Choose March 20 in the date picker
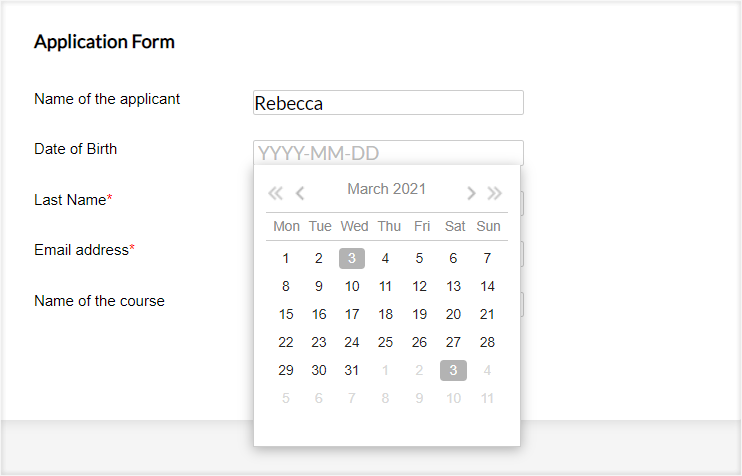The height and width of the screenshot is (476, 742). coord(453,314)
